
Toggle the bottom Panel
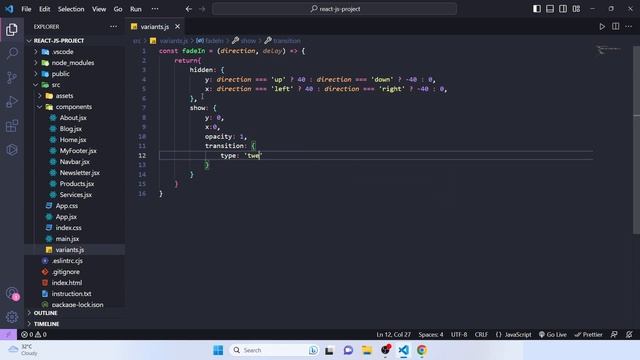click(550, 9)
